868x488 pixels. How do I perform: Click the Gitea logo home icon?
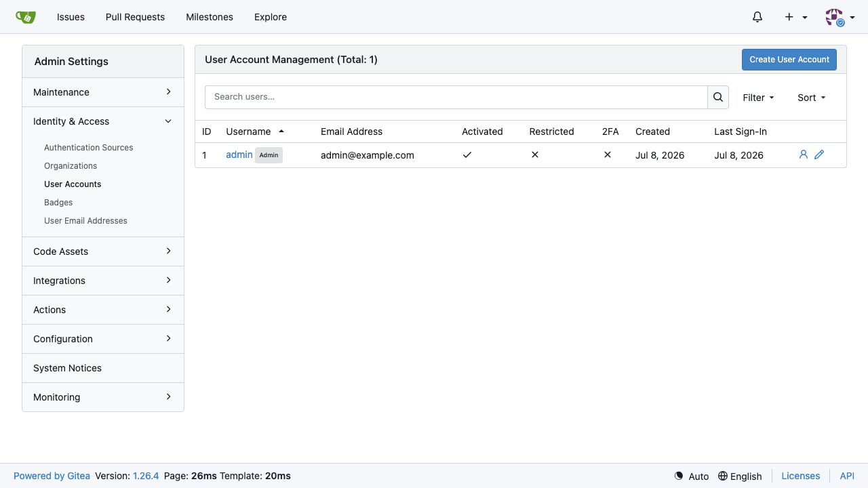tap(26, 17)
